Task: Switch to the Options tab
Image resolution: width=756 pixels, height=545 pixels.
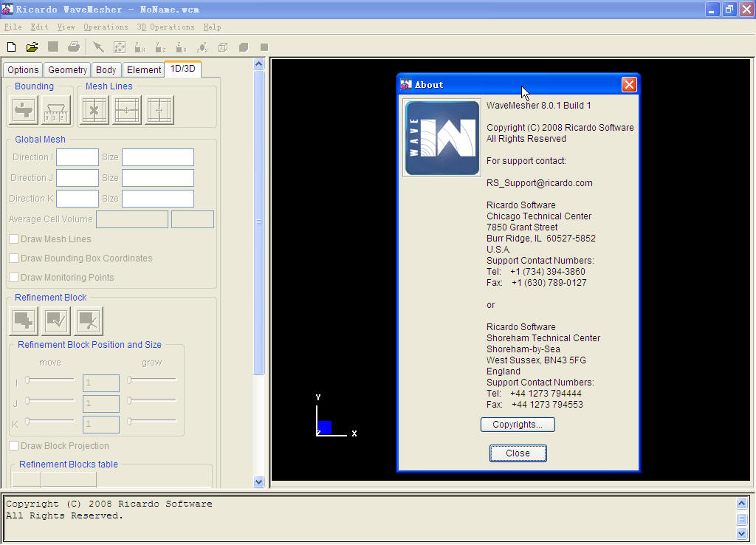Action: coord(23,70)
